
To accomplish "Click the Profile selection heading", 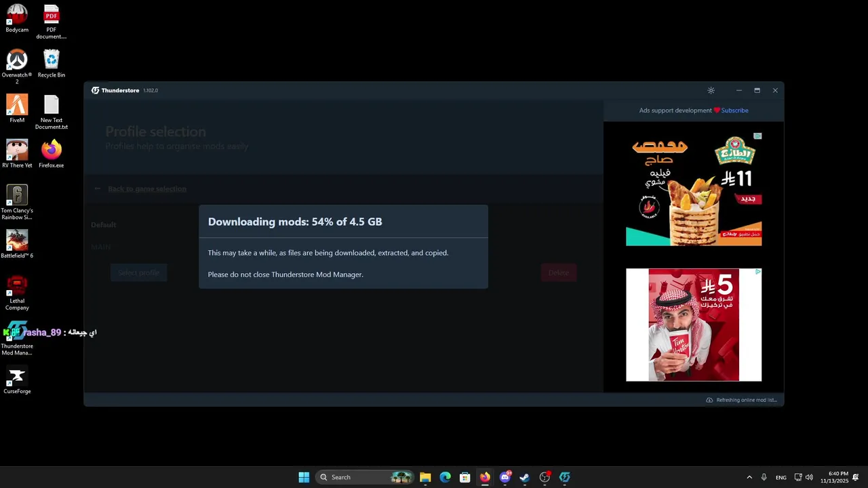I will (x=155, y=131).
